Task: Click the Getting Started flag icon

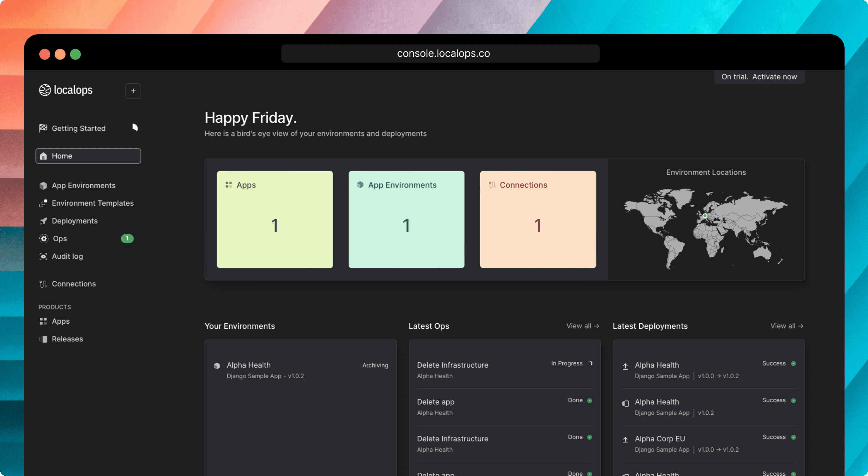Action: [x=43, y=128]
